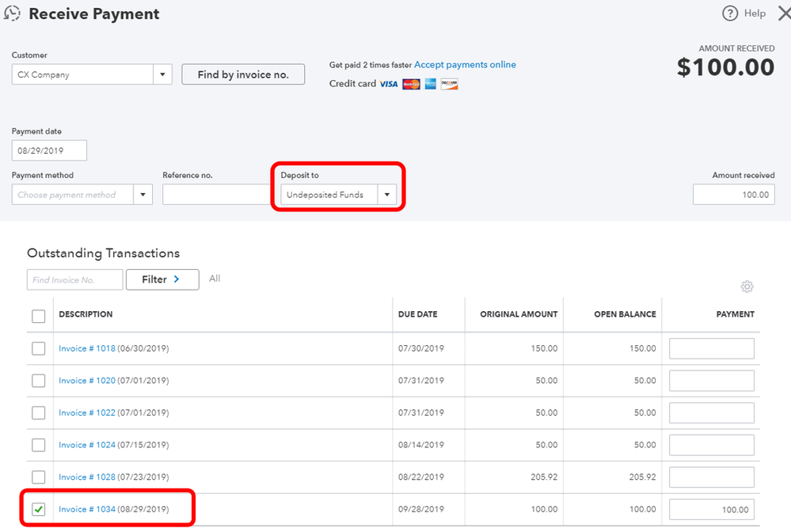The height and width of the screenshot is (532, 791).
Task: Open table settings gear icon
Action: click(x=747, y=287)
